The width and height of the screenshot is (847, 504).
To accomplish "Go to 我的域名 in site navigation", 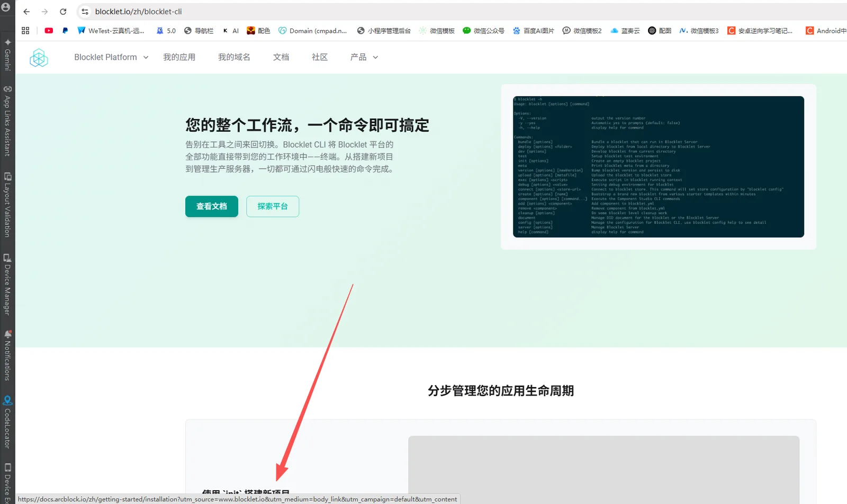I will point(234,57).
